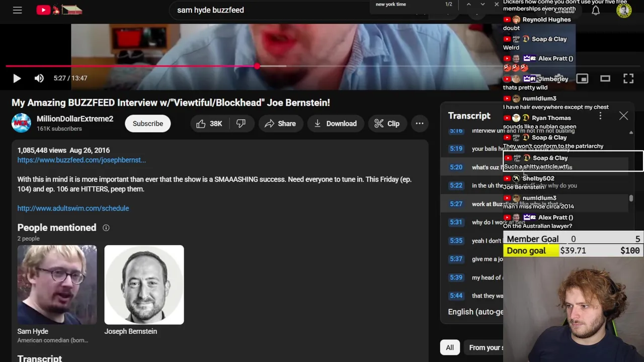Go to previous find-in-page match
The width and height of the screenshot is (644, 362).
point(468,5)
